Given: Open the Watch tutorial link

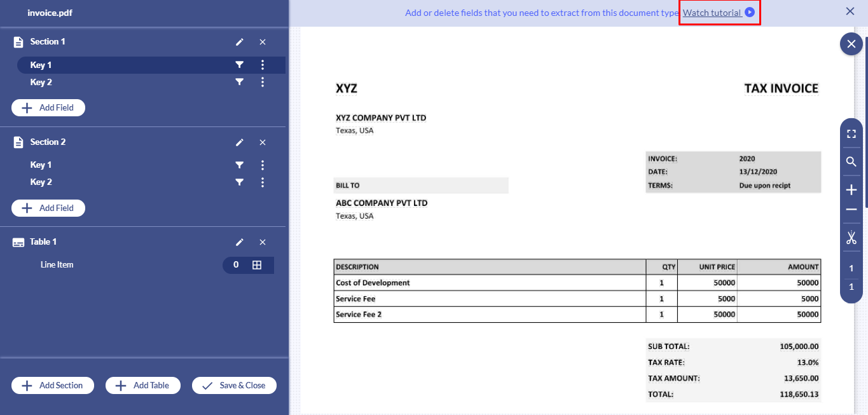Looking at the screenshot, I should click(x=712, y=13).
